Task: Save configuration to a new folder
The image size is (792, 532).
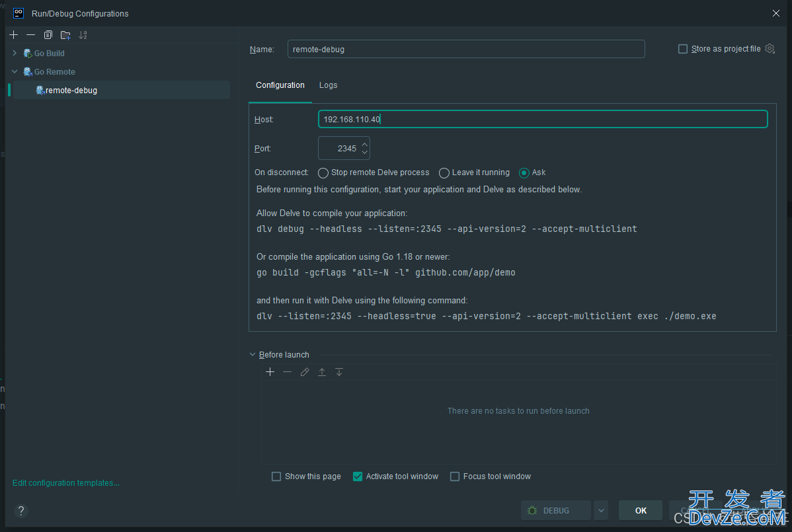Action: coord(65,35)
